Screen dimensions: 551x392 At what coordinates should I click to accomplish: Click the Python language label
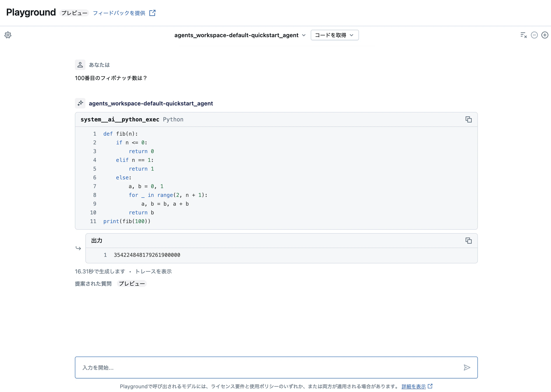[x=173, y=119]
